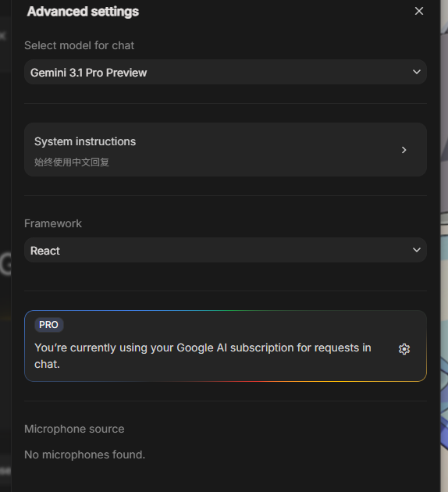Screen dimensions: 448x492
Task: Click the Select model for chat label
Action: [80, 45]
